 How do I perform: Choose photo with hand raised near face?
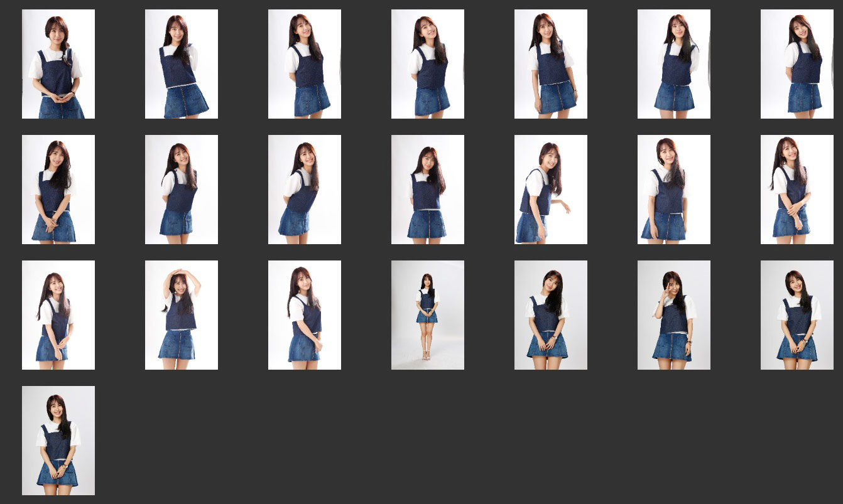674,315
